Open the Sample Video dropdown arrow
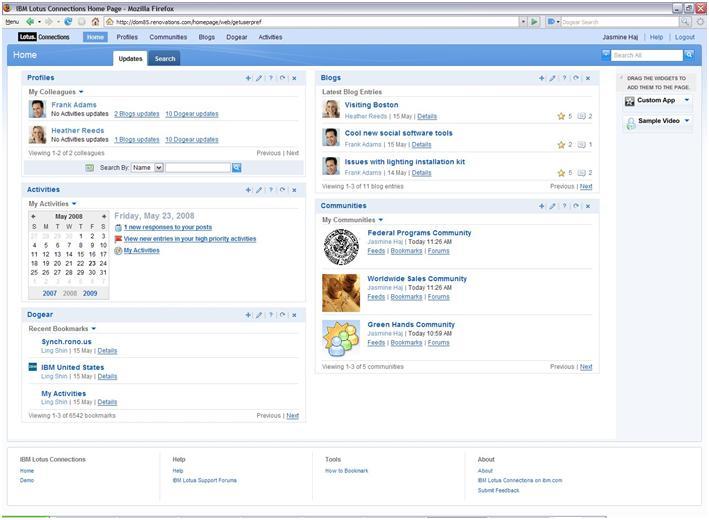This screenshot has width=709, height=520. click(x=687, y=121)
